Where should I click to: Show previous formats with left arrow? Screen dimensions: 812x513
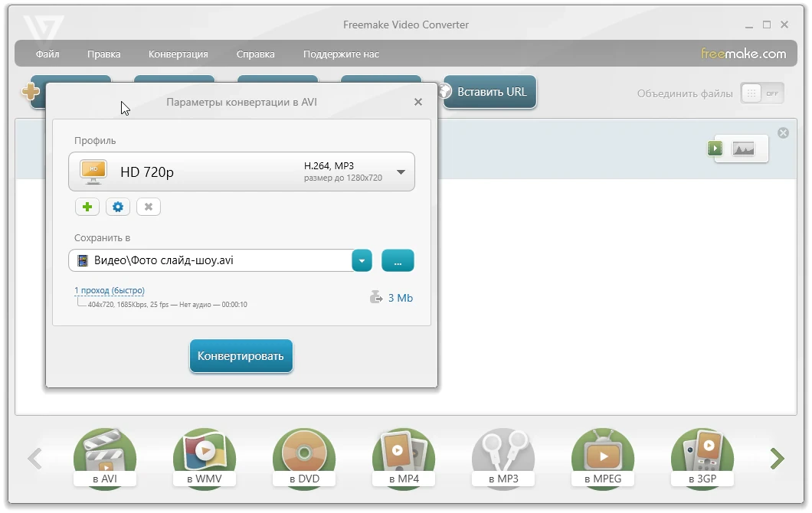35,459
